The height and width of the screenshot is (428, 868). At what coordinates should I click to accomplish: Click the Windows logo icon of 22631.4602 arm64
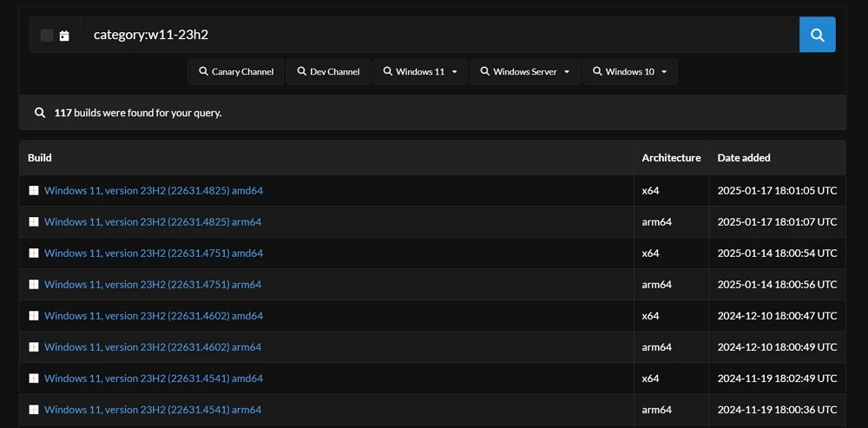[x=34, y=347]
